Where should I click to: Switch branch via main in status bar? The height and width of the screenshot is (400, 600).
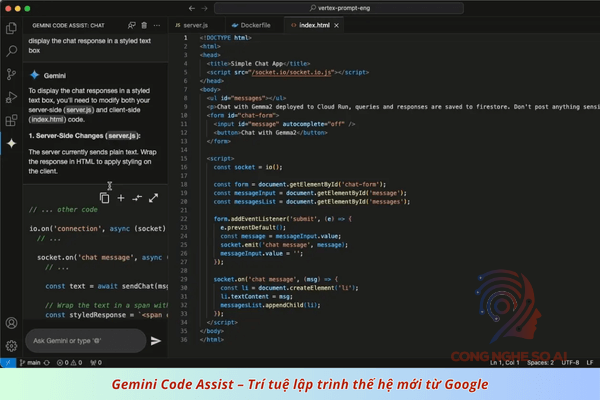coord(30,362)
